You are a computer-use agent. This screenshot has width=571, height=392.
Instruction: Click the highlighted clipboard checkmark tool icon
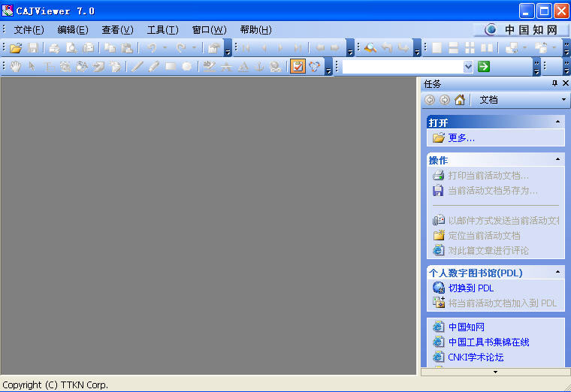click(298, 67)
